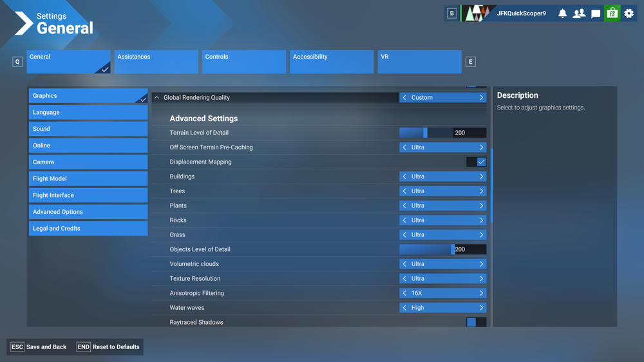Click Reset to Defaults button
The width and height of the screenshot is (644, 362).
pos(108,347)
